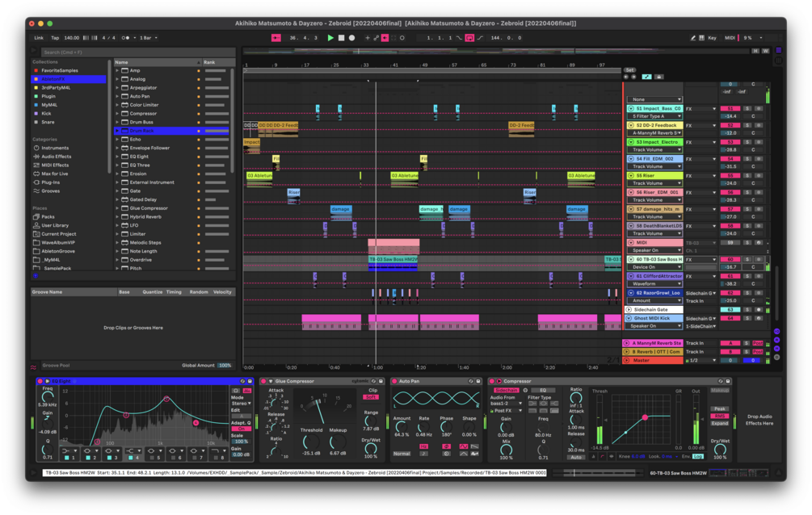Toggle the Punch-Out switch
The width and height of the screenshot is (812, 515).
pyautogui.click(x=480, y=38)
